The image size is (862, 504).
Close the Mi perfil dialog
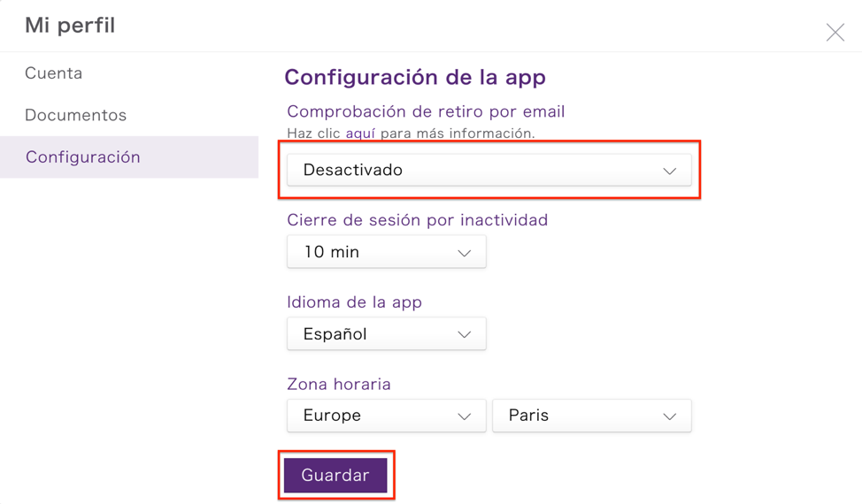(x=835, y=33)
